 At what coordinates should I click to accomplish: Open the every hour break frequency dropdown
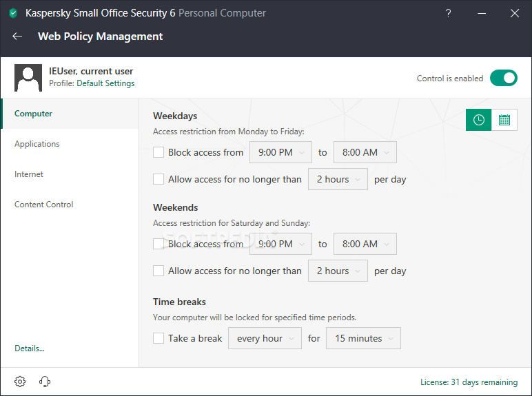pyautogui.click(x=265, y=338)
